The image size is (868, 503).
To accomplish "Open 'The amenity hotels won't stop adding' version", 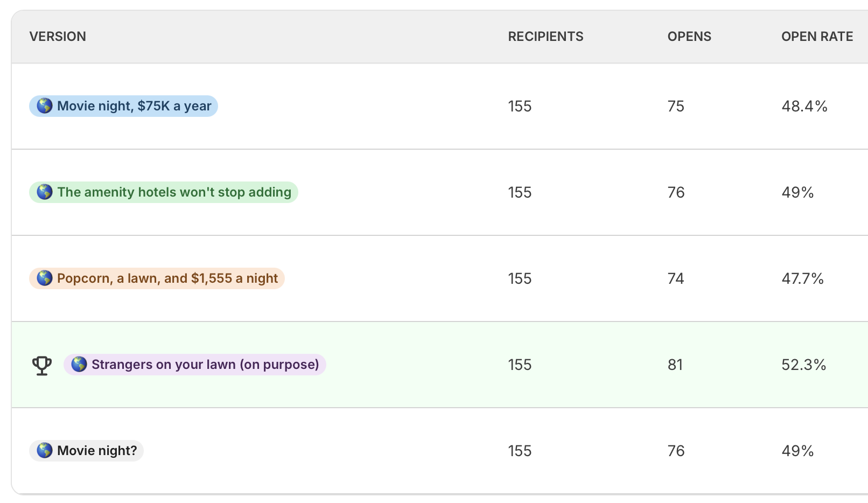I will pos(164,192).
